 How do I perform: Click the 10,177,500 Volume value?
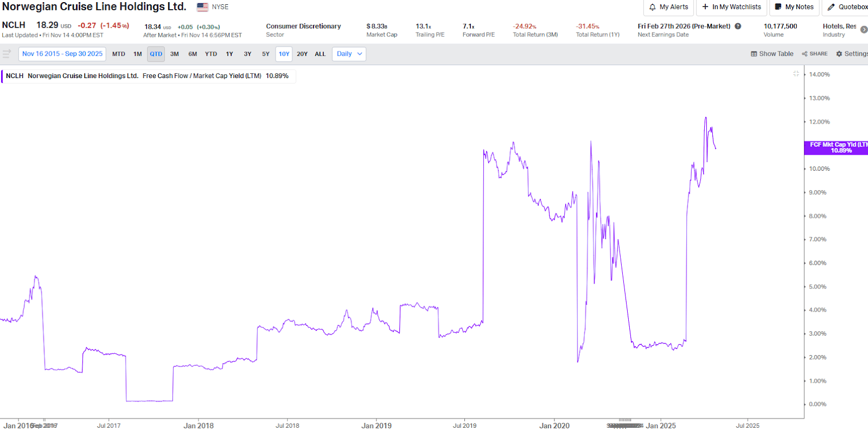click(x=781, y=26)
